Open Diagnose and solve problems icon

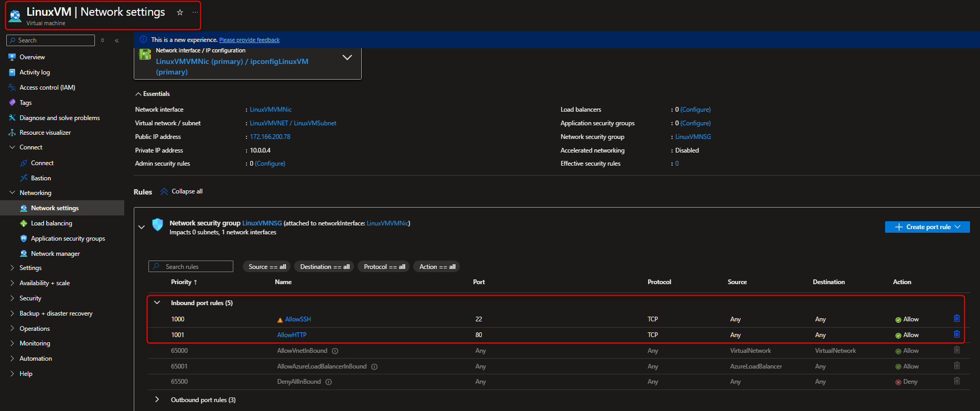coord(12,118)
